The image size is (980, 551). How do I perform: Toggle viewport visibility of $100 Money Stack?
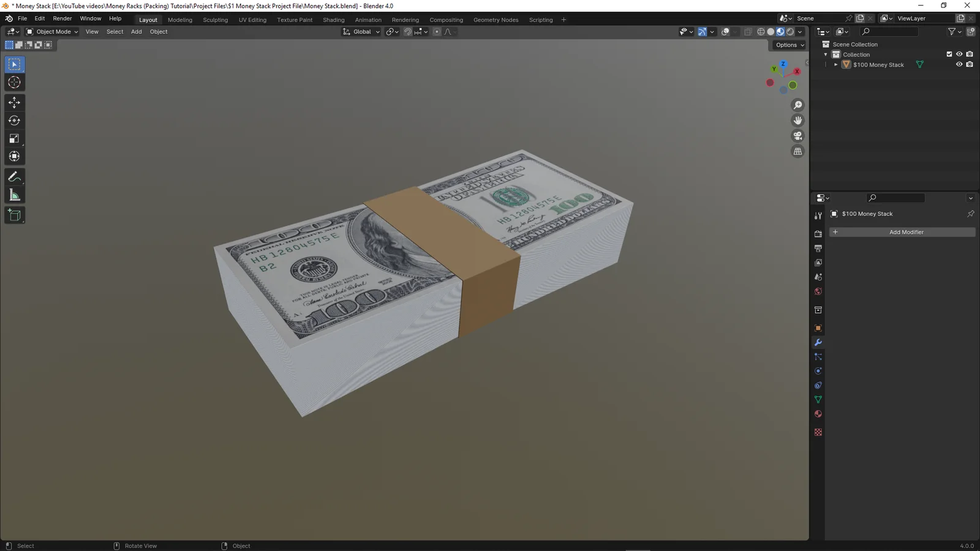point(959,64)
